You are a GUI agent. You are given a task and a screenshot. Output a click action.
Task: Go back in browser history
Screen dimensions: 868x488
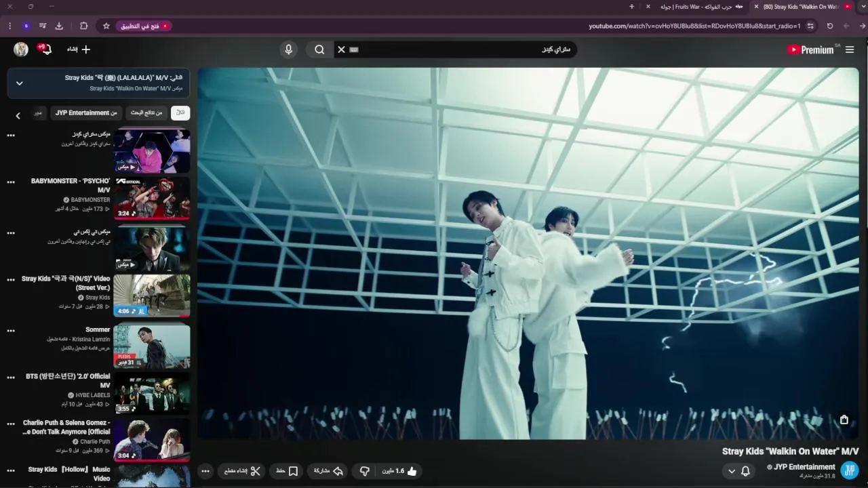[863, 26]
